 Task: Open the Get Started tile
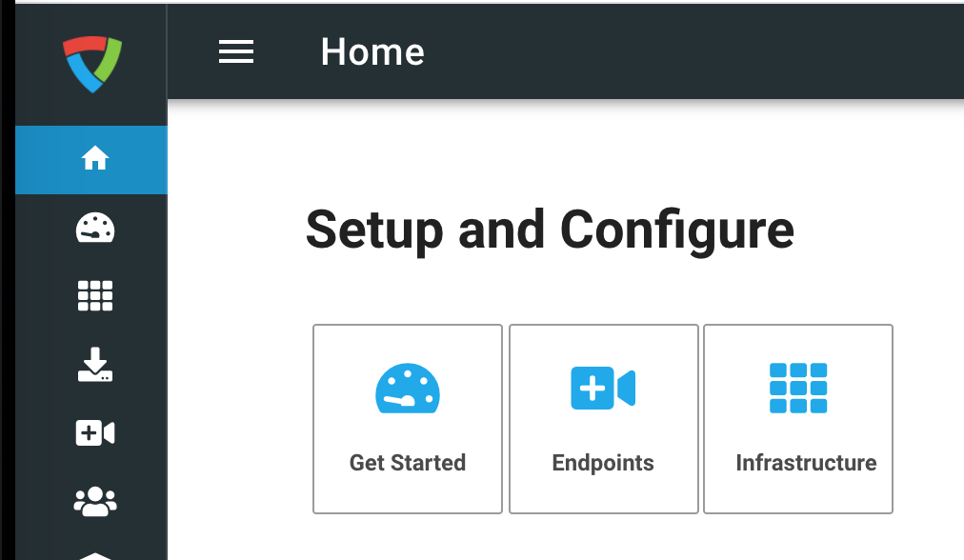pyautogui.click(x=408, y=419)
